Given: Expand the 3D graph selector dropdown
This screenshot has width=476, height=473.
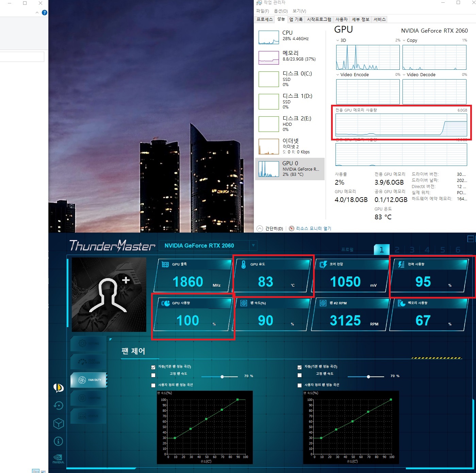Looking at the screenshot, I should coord(338,40).
